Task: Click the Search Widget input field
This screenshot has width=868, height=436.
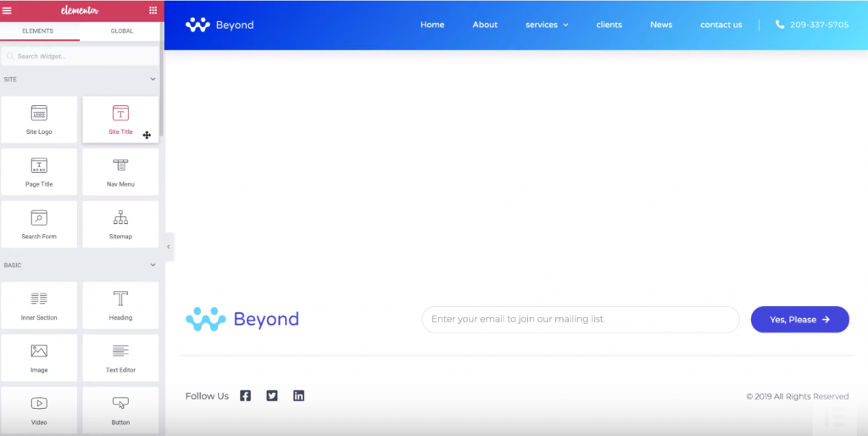Action: click(x=81, y=56)
